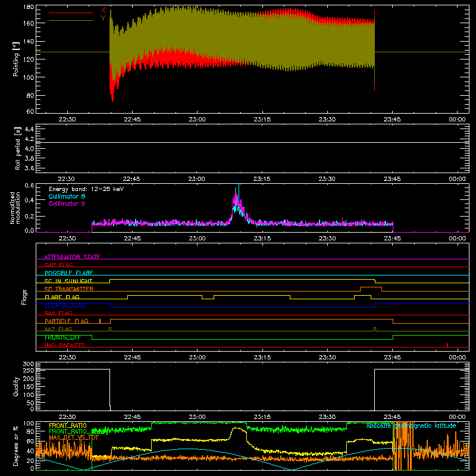Click the short A4Z_FLAG pulse near 23:41
Viewport: 476px width, 476px height.
point(375,329)
